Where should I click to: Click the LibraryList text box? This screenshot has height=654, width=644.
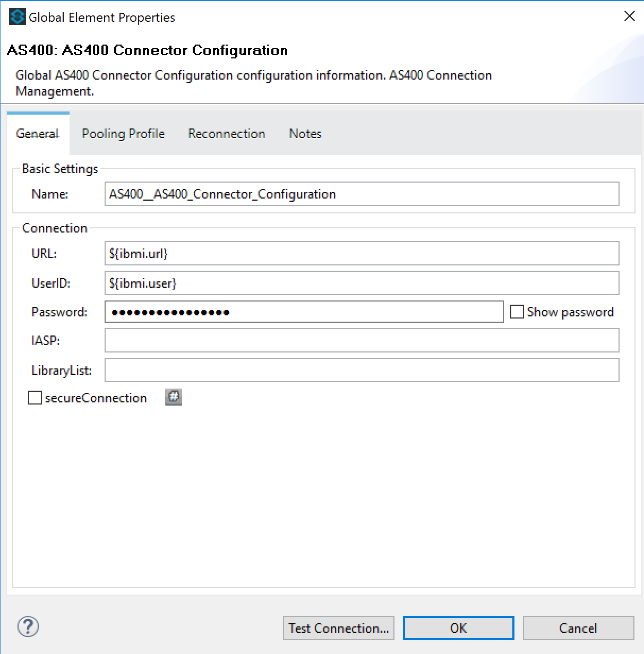click(x=362, y=371)
